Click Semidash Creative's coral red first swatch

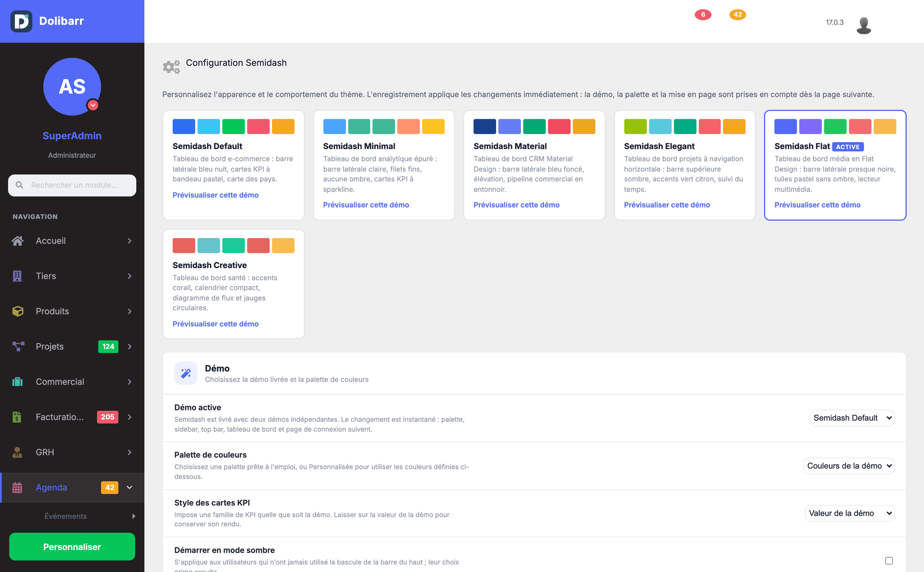[184, 245]
